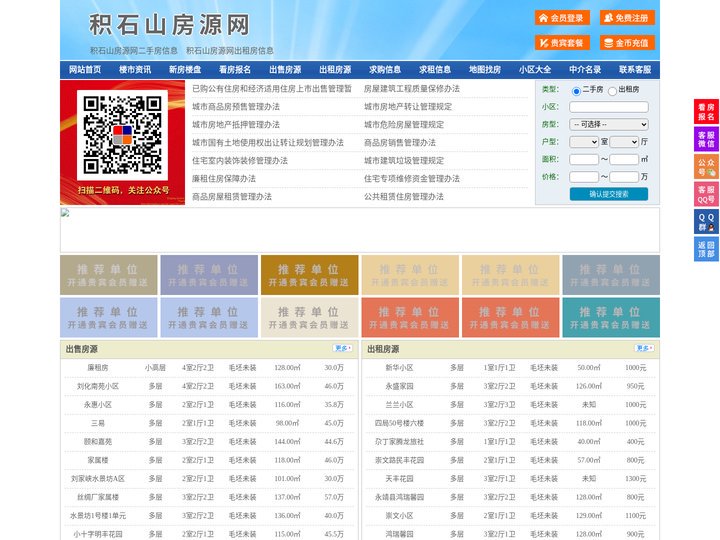Open 看房报名 in the nav bar
This screenshot has width=720, height=540.
point(235,70)
